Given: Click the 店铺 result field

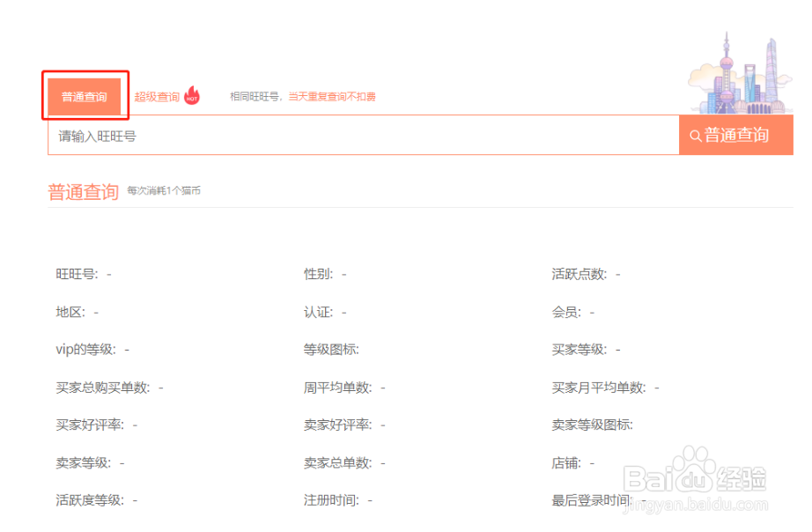Looking at the screenshot, I should pos(564,462).
